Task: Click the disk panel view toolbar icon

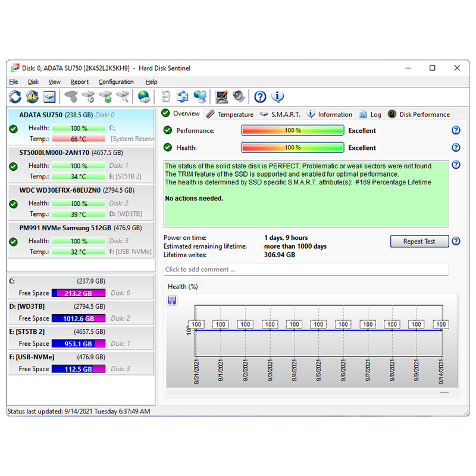Action: 49,97
